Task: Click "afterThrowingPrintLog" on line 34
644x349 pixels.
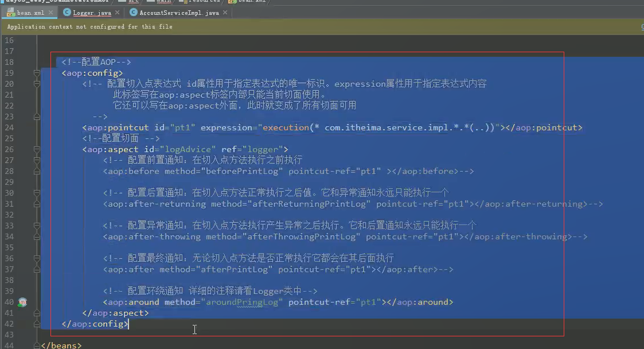Action: tap(301, 236)
